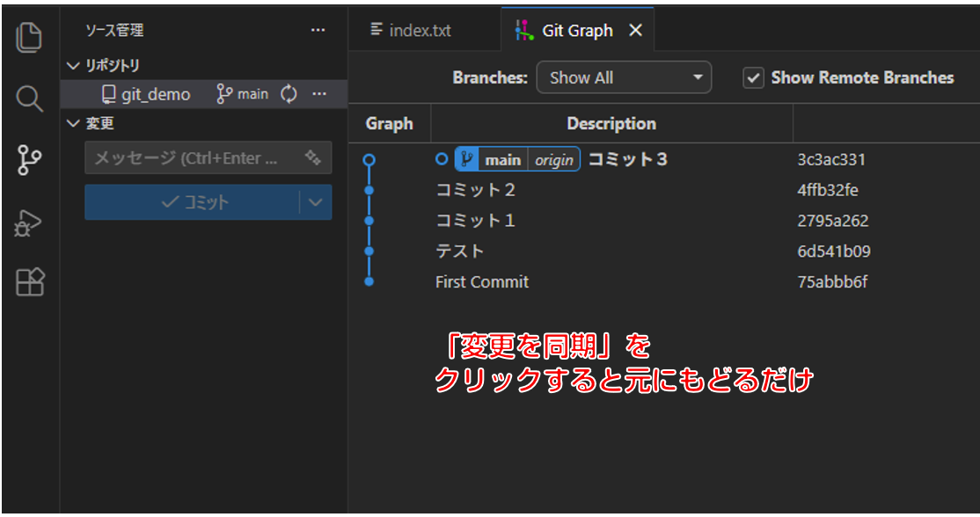The height and width of the screenshot is (517, 980).
Task: Select the Source Control icon
Action: point(30,160)
